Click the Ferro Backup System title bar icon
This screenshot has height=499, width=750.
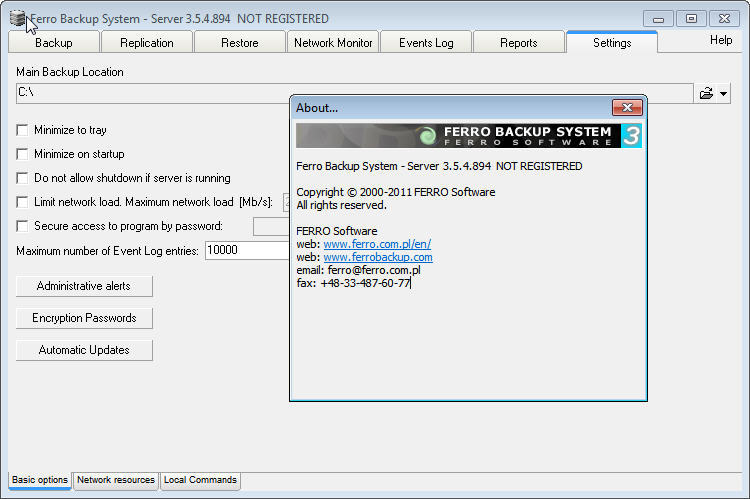(17, 19)
